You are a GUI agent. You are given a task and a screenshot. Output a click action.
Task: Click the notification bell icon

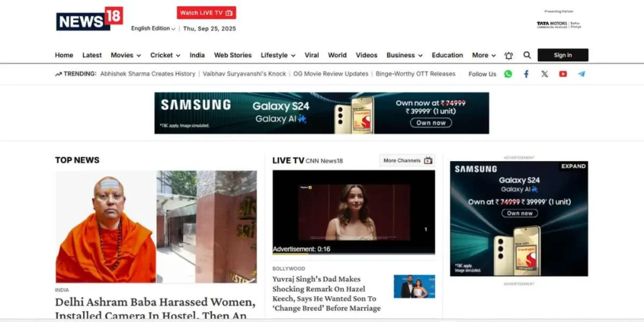click(509, 55)
